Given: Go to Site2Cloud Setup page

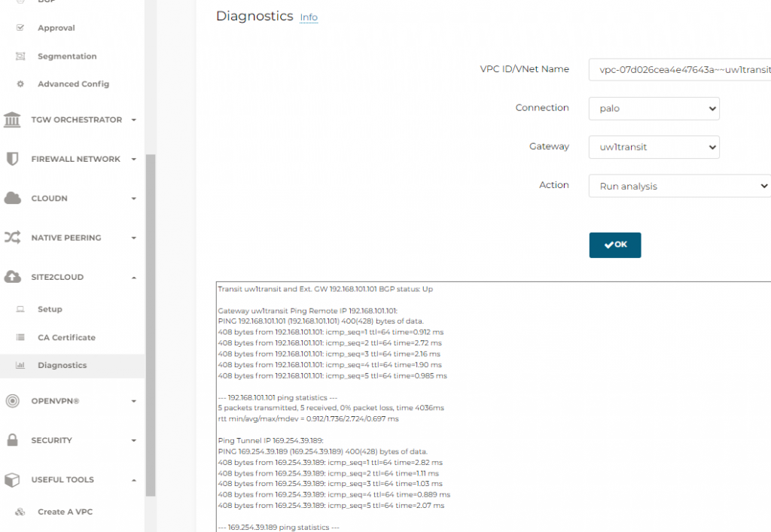Looking at the screenshot, I should point(50,309).
